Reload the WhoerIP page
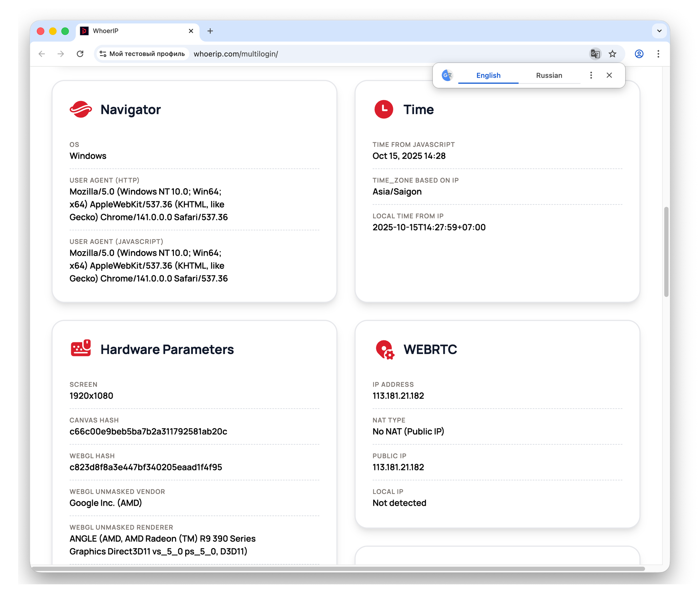 [x=80, y=54]
